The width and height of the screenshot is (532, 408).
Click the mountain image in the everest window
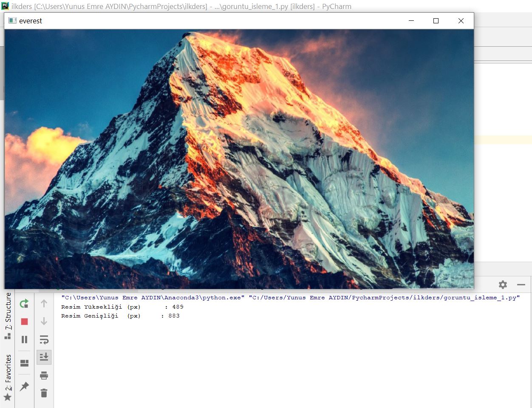click(x=239, y=159)
